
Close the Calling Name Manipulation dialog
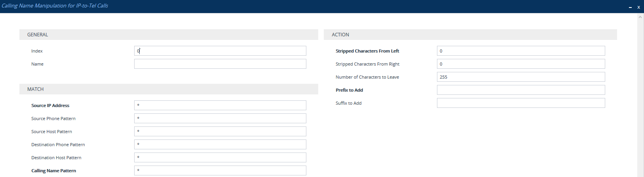638,7
